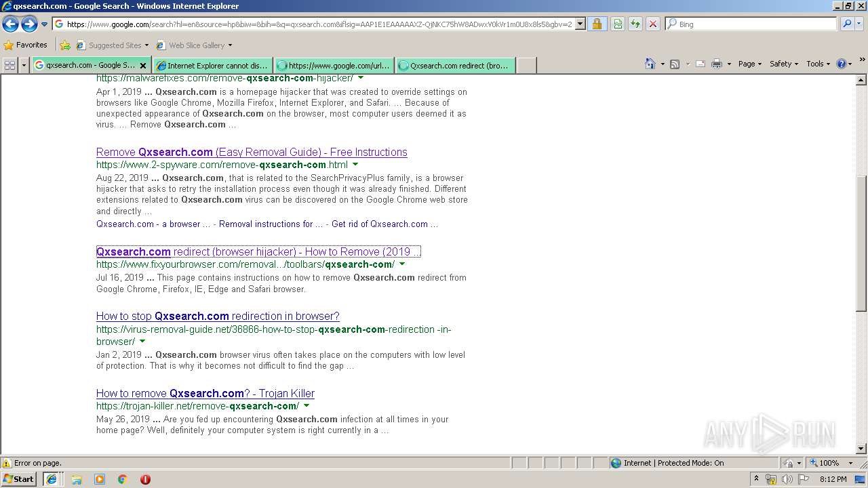Expand the address bar autocomplete dropdown
This screenshot has height=488, width=868.
click(x=580, y=24)
